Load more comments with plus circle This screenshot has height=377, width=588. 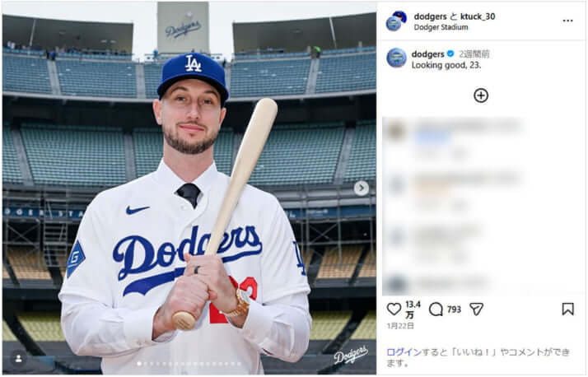481,95
